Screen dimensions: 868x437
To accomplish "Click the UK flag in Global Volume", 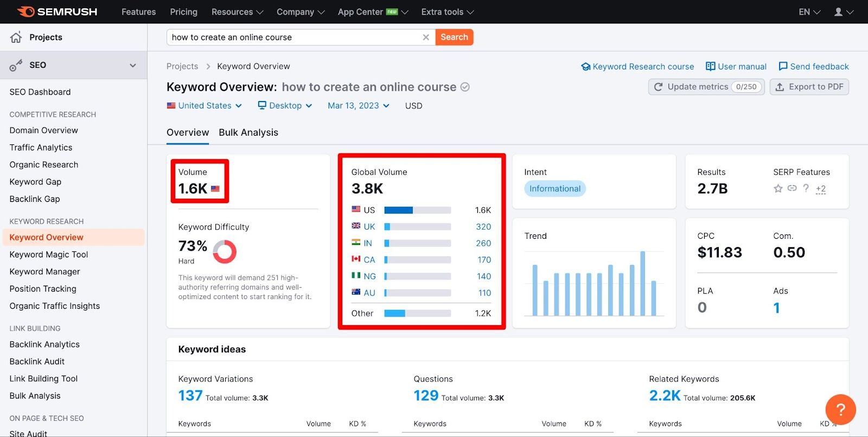I will pos(356,226).
